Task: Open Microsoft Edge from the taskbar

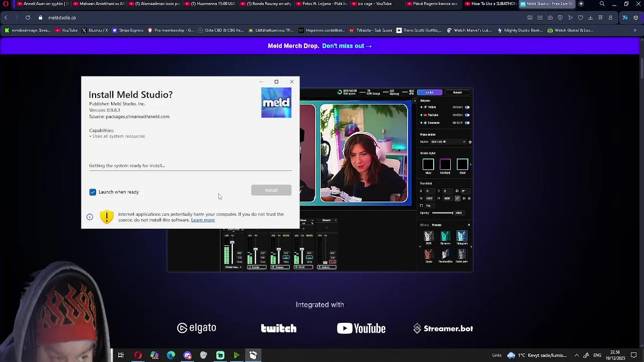Action: [171, 355]
